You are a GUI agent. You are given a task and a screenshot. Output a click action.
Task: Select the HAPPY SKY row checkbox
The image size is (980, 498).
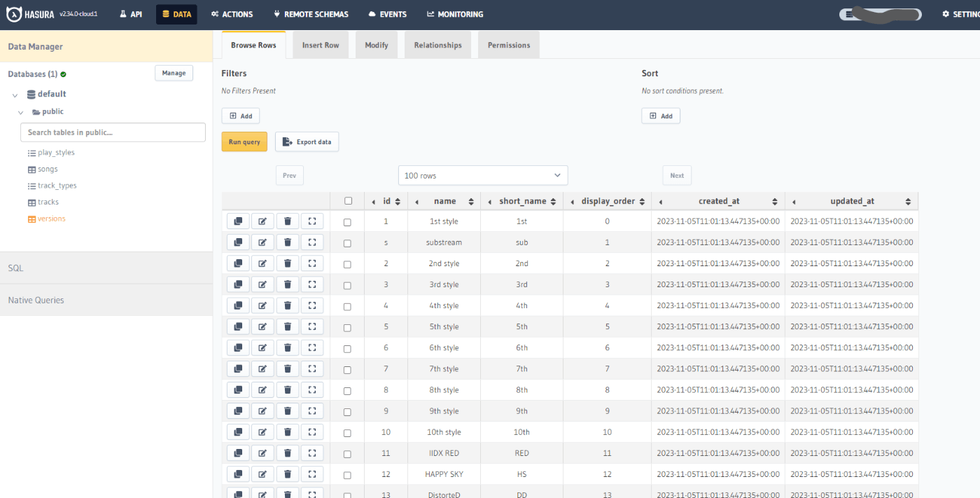click(x=348, y=474)
